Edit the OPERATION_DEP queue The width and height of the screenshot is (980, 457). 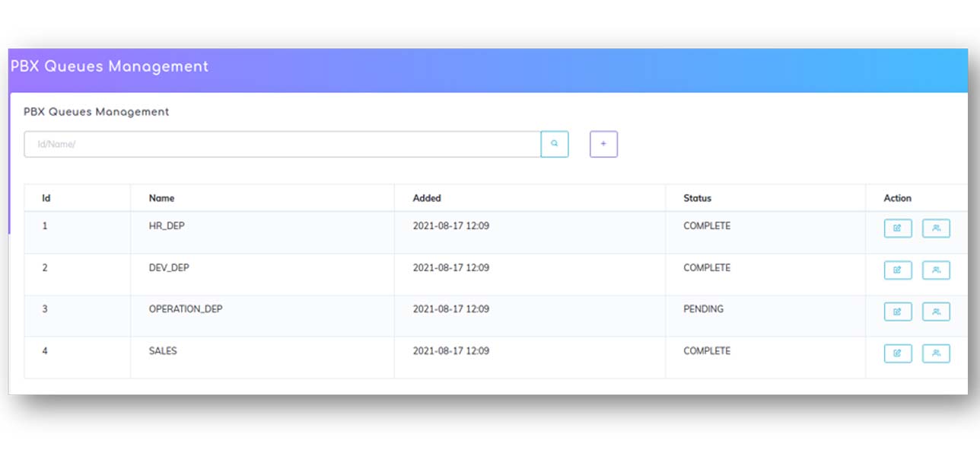tap(897, 312)
